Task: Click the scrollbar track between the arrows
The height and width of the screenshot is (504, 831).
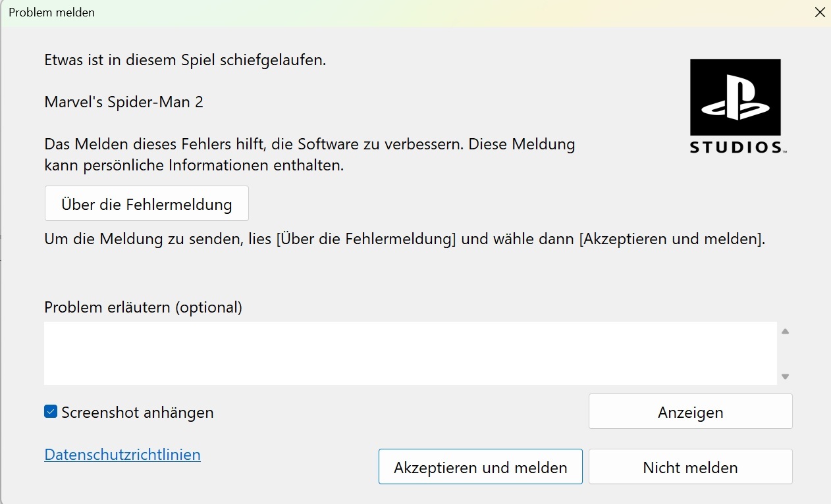Action: tap(785, 354)
